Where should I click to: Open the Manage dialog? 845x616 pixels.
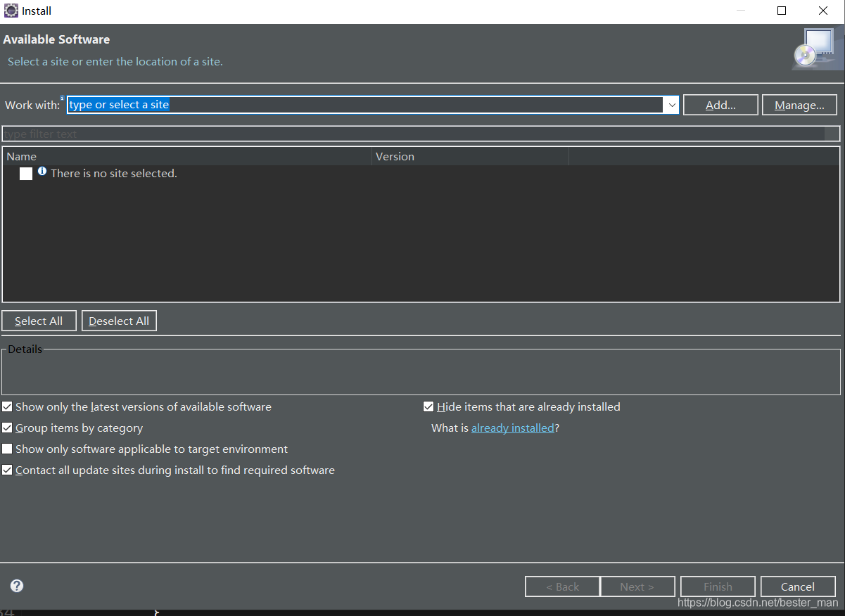pyautogui.click(x=799, y=104)
